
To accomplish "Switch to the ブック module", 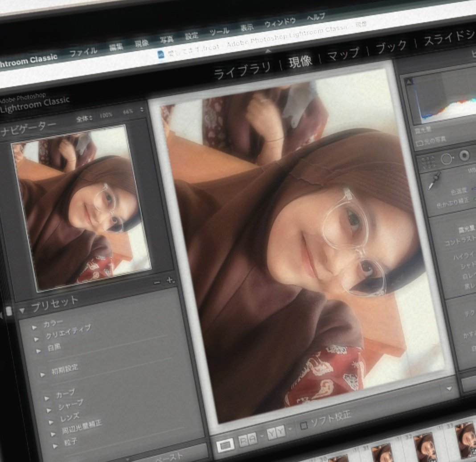I will 391,47.
